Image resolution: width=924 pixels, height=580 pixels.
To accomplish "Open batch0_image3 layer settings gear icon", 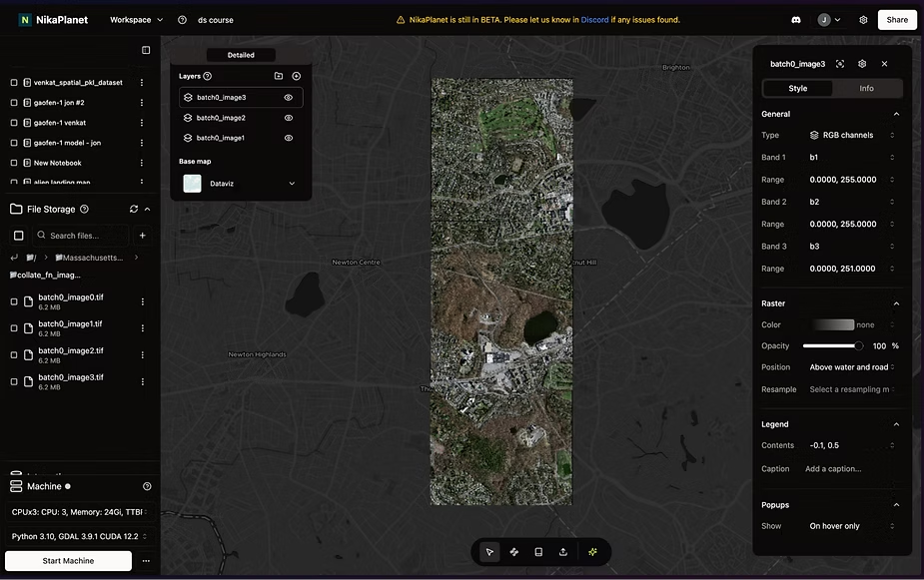I will [x=862, y=64].
